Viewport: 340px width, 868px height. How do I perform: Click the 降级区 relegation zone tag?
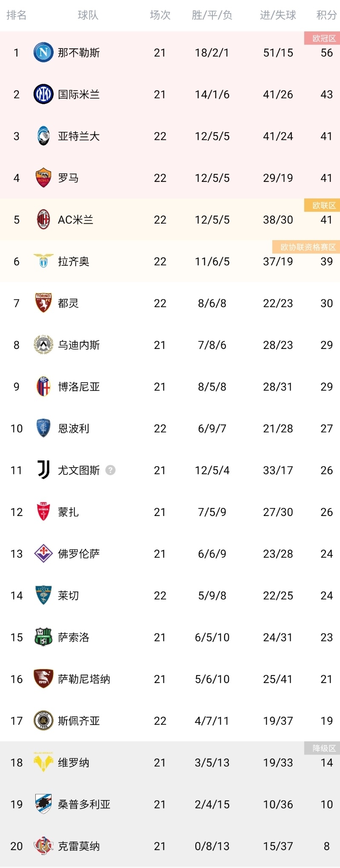[x=324, y=748]
